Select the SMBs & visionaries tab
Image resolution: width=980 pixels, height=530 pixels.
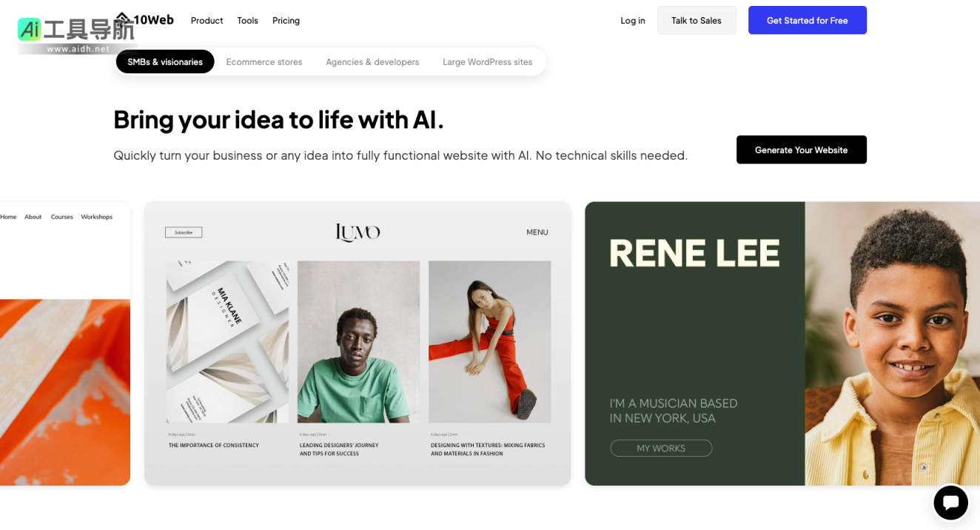(165, 62)
